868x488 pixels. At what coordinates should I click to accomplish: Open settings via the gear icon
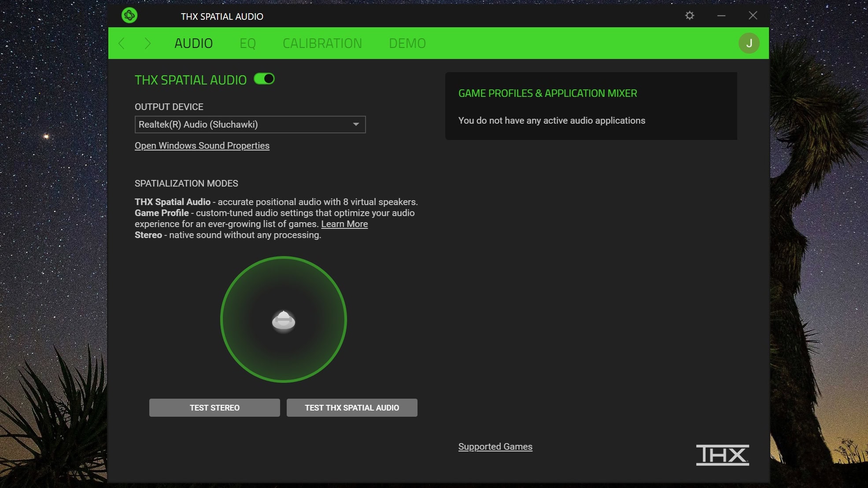pyautogui.click(x=690, y=16)
